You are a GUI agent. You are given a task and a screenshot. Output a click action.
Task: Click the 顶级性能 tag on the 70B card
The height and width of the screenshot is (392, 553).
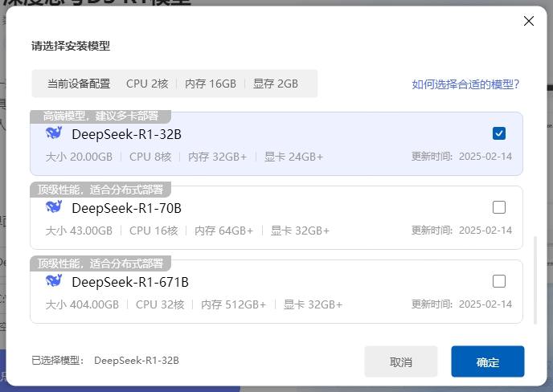tap(100, 190)
